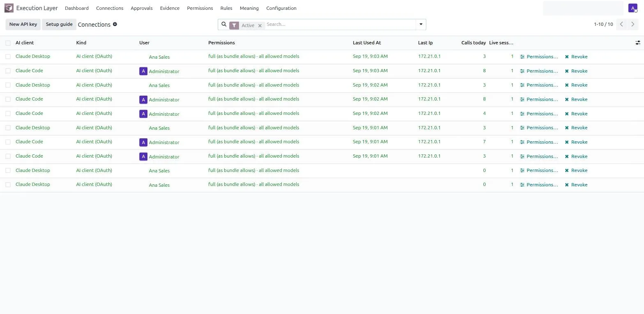
Task: Tick Claude Code 9:01 AM row with 7 calls
Action: coord(8,142)
